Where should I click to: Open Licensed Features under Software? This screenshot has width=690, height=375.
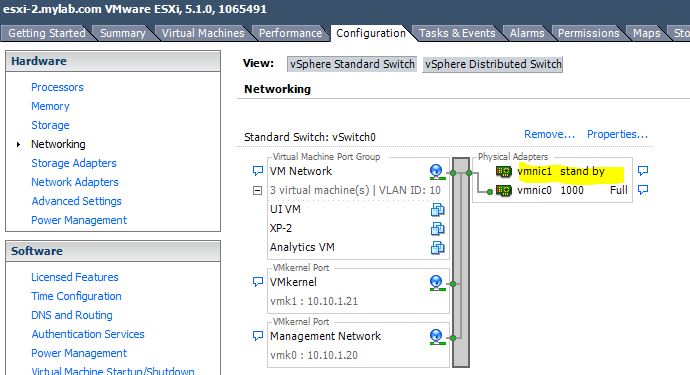coord(75,277)
